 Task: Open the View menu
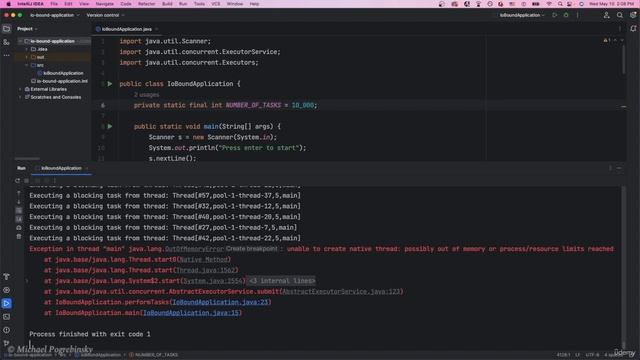click(84, 4)
